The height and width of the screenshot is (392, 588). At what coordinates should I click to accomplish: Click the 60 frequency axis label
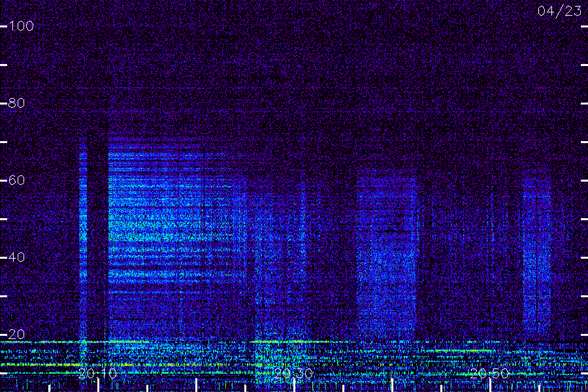[17, 180]
